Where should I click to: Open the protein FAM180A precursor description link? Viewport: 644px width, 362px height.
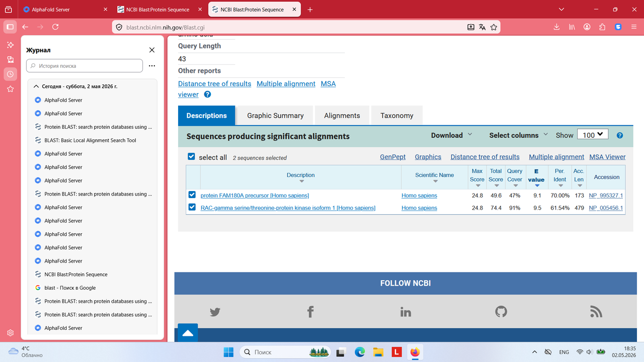click(255, 195)
